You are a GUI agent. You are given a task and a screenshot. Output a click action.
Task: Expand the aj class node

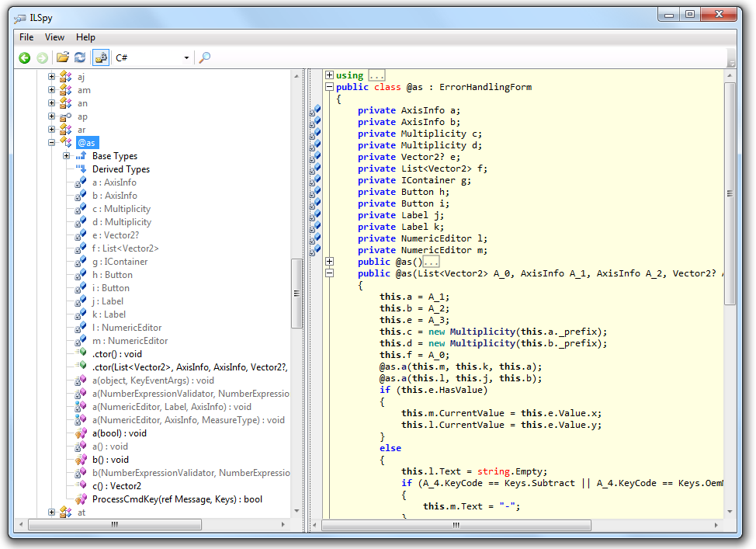[x=51, y=76]
